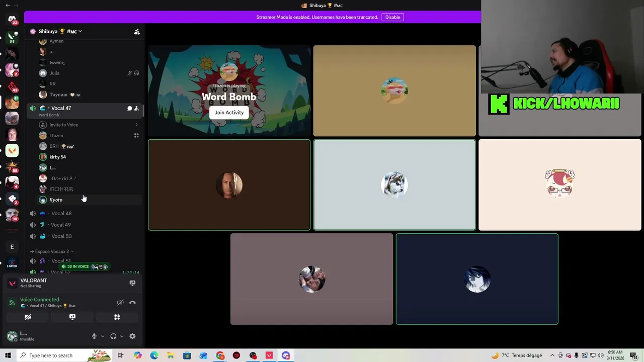Open chat icon for Vocal 47 channel
644x362 pixels.
point(129,108)
